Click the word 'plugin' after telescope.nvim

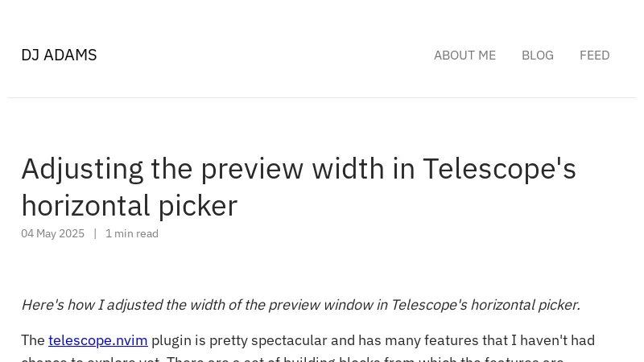(172, 340)
